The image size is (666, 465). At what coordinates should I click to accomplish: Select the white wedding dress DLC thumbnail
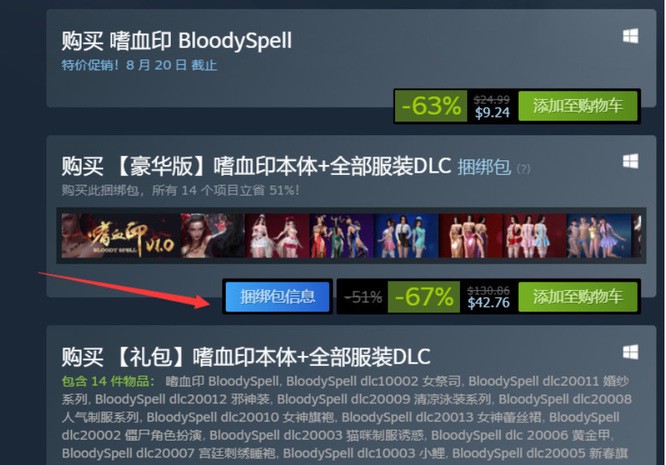click(x=277, y=236)
